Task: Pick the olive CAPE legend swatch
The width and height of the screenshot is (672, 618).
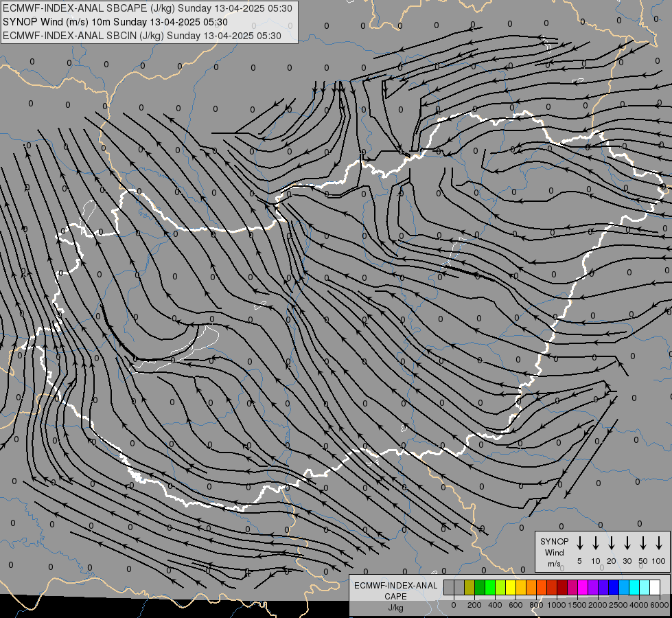Action: (x=470, y=587)
